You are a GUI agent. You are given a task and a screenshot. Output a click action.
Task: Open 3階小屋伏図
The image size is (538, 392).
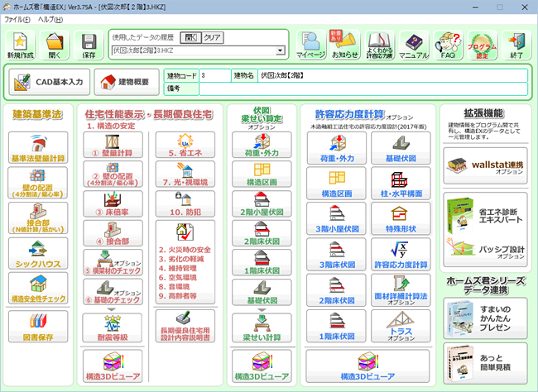pyautogui.click(x=336, y=219)
